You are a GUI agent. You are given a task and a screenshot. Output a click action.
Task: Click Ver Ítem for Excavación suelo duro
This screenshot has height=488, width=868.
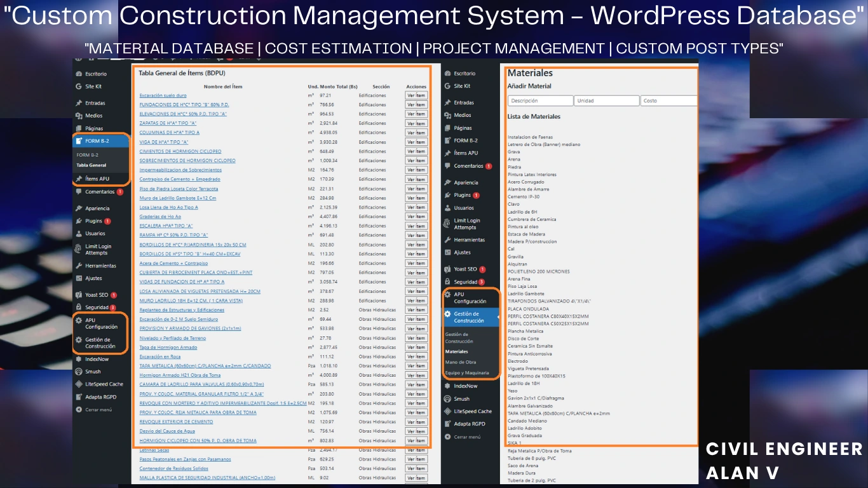click(x=416, y=95)
